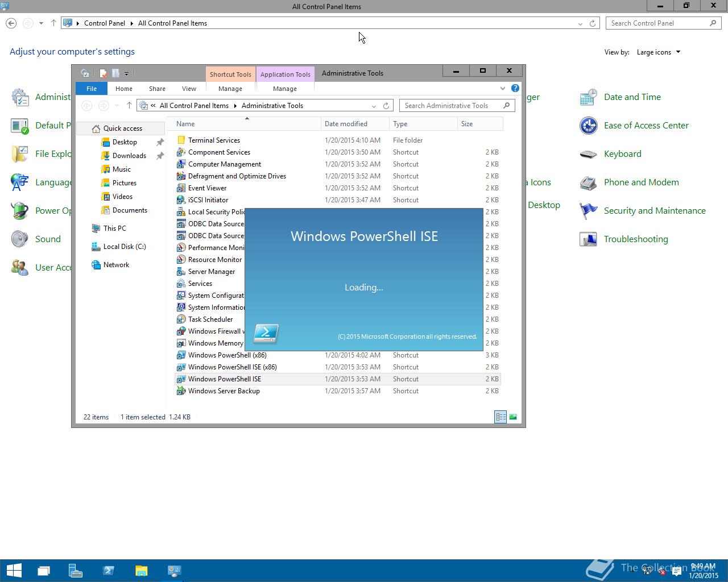
Task: Open the Ease of Access Center icon
Action: click(588, 126)
